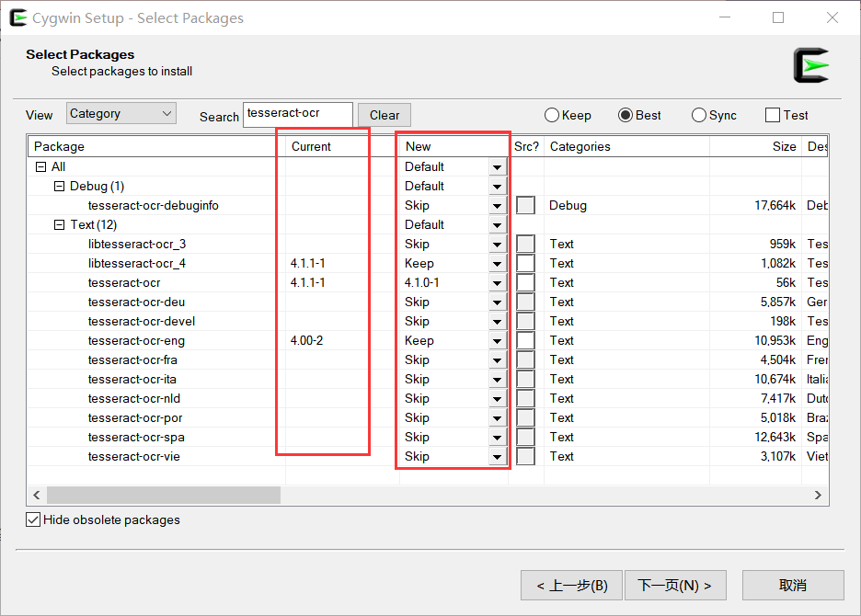Screen dimensions: 861x616
Task: Click the 4.00-2 current version of tesseract-ocr-eng
Action: point(306,340)
